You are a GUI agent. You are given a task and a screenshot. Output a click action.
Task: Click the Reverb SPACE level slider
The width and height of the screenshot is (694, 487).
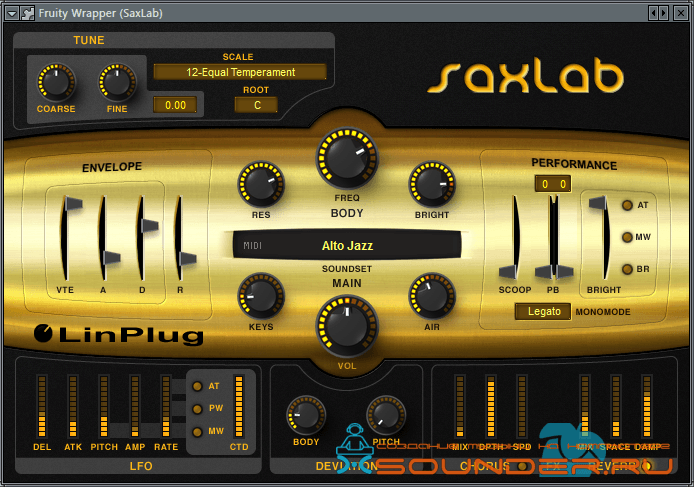(x=616, y=406)
